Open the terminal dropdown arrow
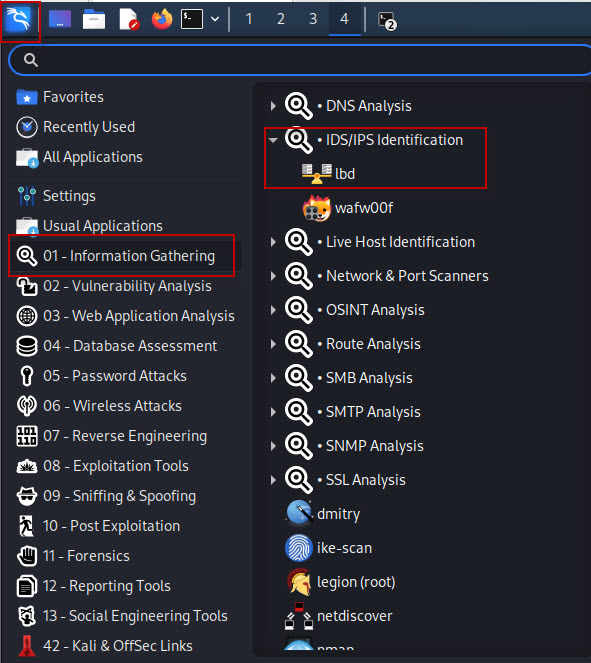This screenshot has width=591, height=663. click(x=215, y=19)
